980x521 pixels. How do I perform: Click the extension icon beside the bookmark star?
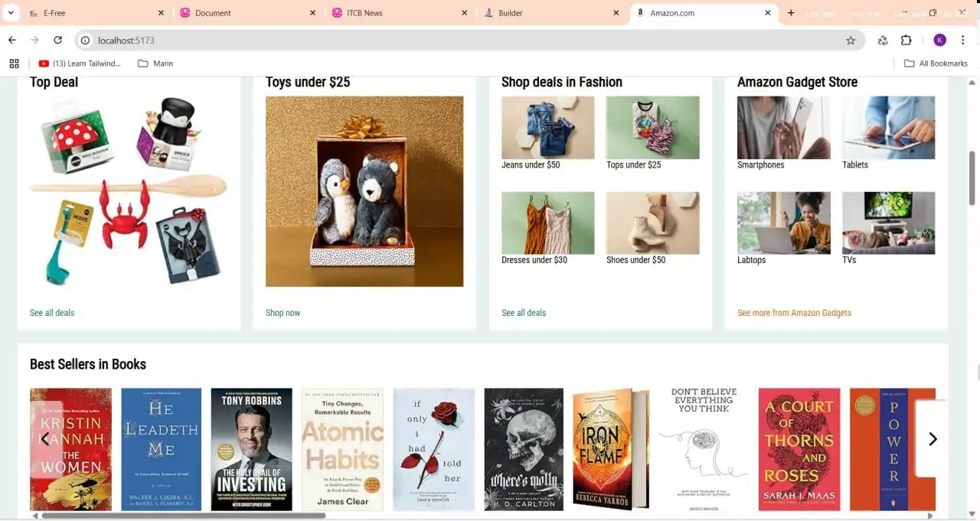point(883,41)
